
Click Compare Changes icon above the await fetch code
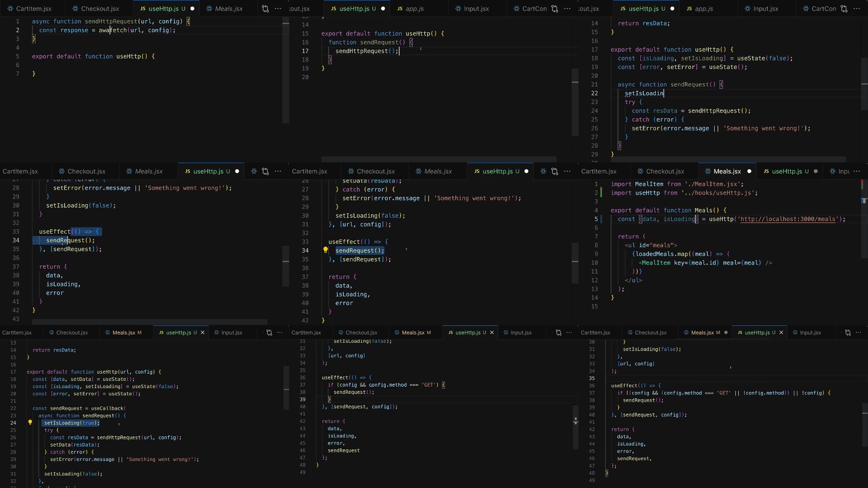coord(265,9)
